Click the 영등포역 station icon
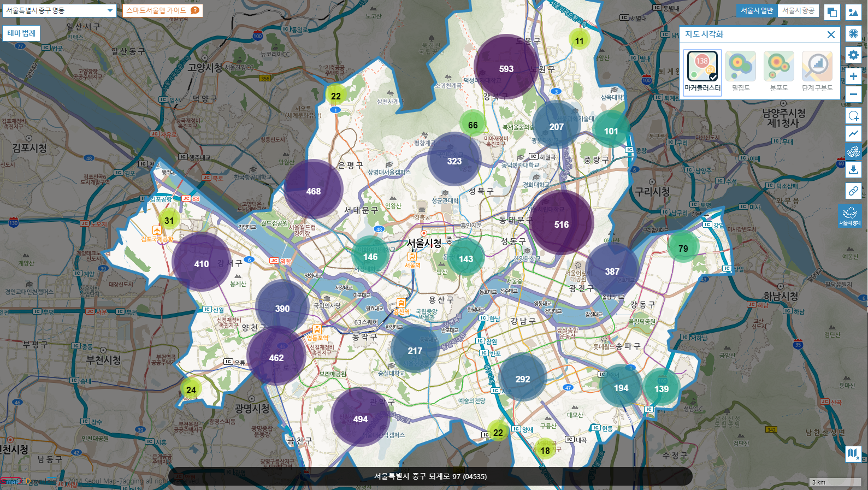 click(x=317, y=329)
